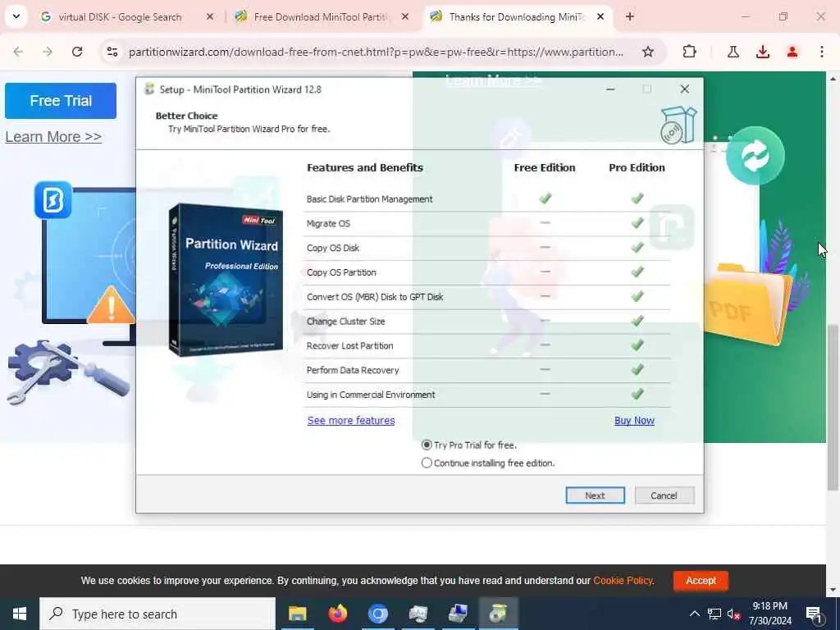Reload the current page

pos(77,52)
